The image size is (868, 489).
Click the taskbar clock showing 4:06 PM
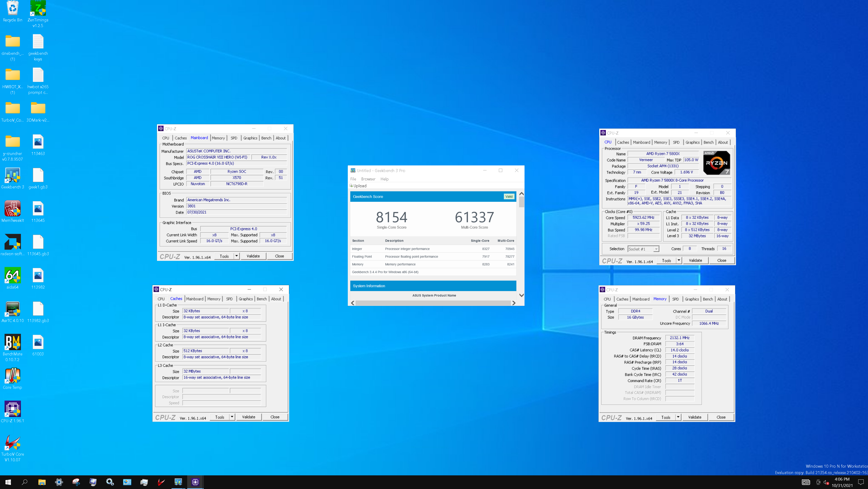[842, 482]
